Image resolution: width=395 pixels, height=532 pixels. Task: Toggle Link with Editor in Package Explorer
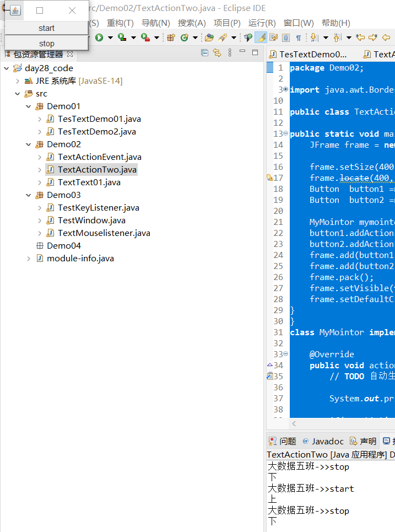tap(217, 52)
